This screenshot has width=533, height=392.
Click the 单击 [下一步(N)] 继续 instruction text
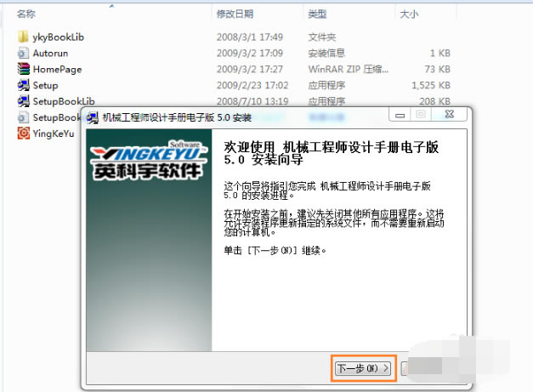(275, 251)
